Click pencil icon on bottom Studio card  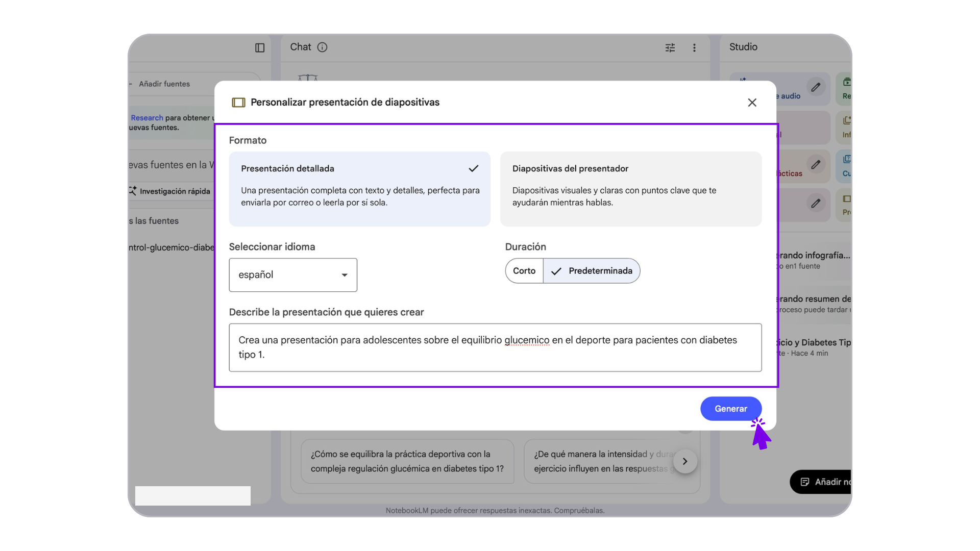click(x=816, y=204)
